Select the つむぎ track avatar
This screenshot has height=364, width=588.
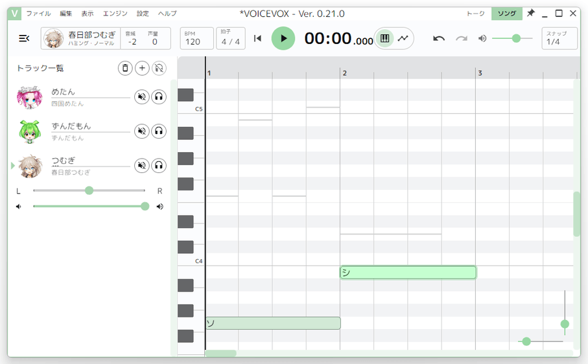(x=30, y=166)
